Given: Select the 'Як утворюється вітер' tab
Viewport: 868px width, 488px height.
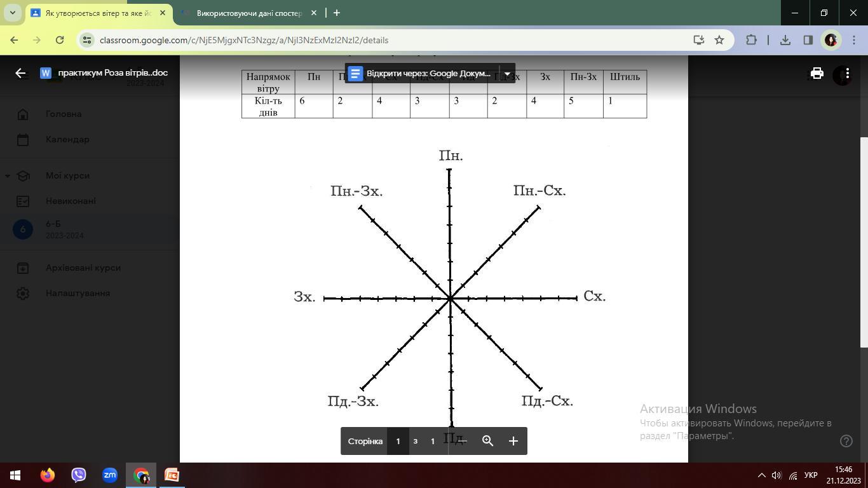Looking at the screenshot, I should 98,13.
